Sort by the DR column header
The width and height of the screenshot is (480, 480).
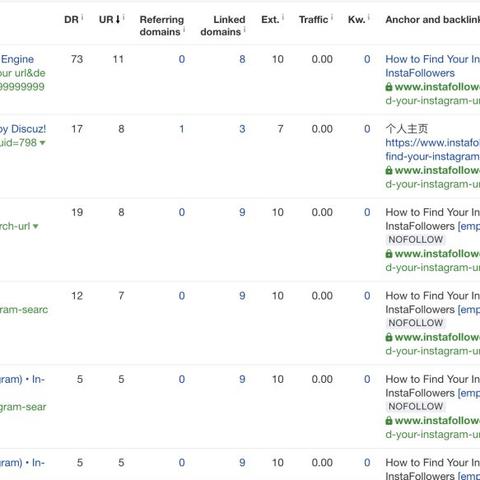point(71,20)
